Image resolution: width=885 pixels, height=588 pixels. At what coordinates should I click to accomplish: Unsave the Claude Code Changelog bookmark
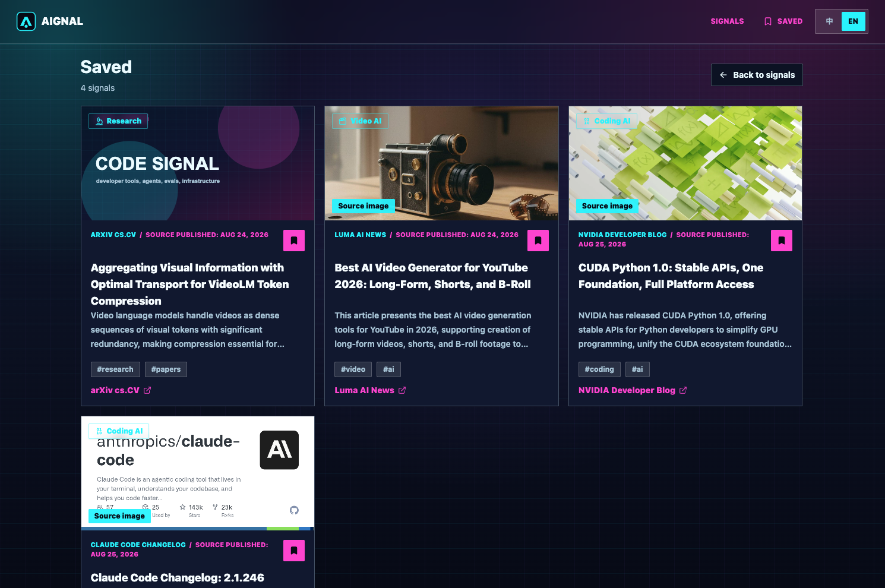click(x=294, y=551)
